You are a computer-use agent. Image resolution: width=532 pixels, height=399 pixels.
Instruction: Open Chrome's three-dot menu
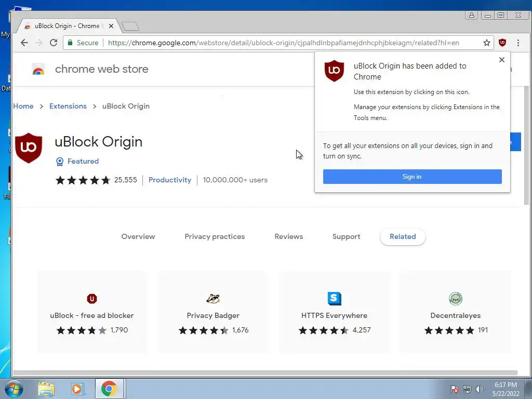click(x=518, y=43)
